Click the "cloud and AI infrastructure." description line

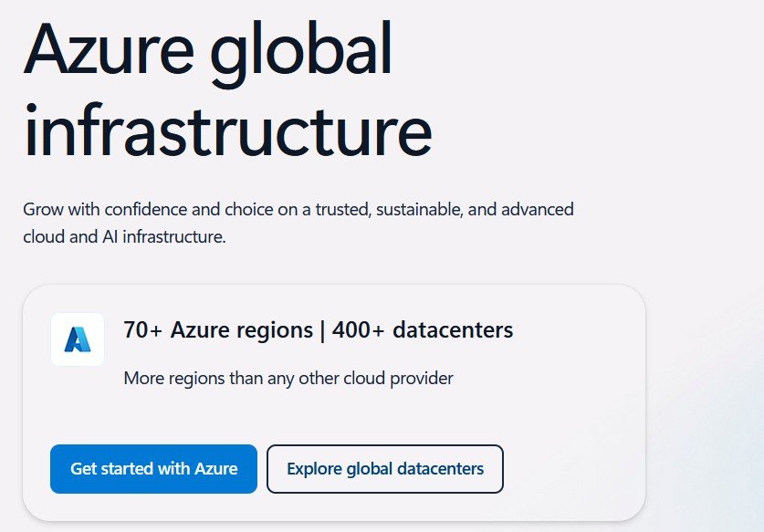click(x=124, y=237)
